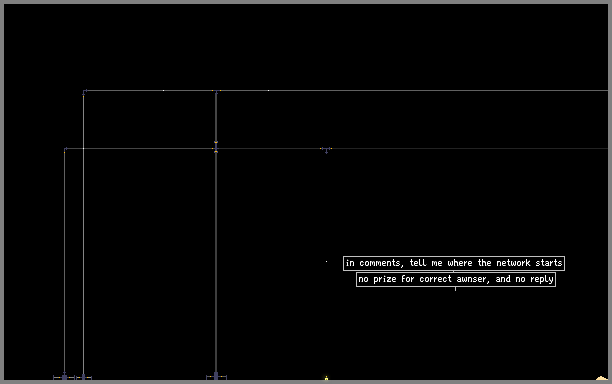
Task: Click the corner elbow at the lower wire's left end
Action: pos(65,150)
